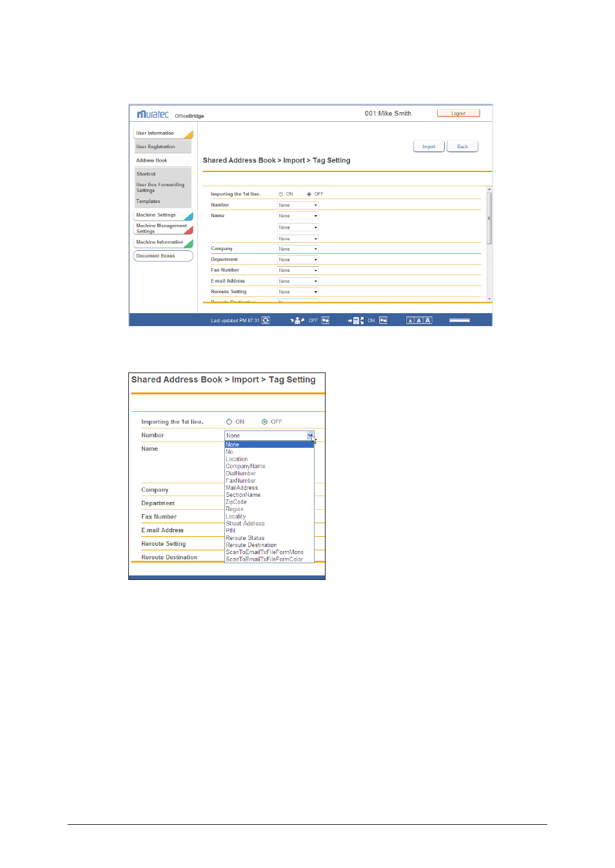The width and height of the screenshot is (615, 868).
Task: Click the Back button
Action: tap(463, 147)
